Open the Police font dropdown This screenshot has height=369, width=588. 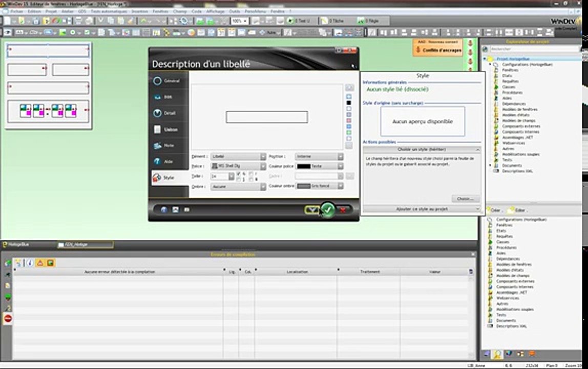tap(238, 166)
